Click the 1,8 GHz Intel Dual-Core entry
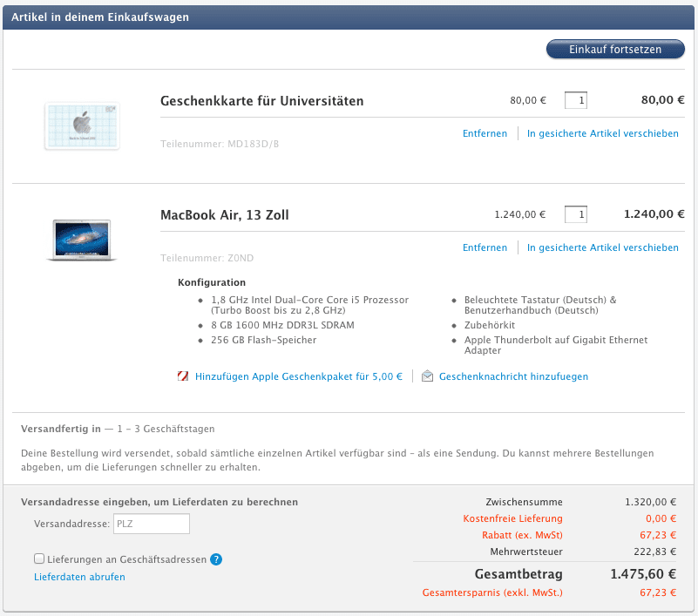This screenshot has width=698, height=616. pos(310,305)
